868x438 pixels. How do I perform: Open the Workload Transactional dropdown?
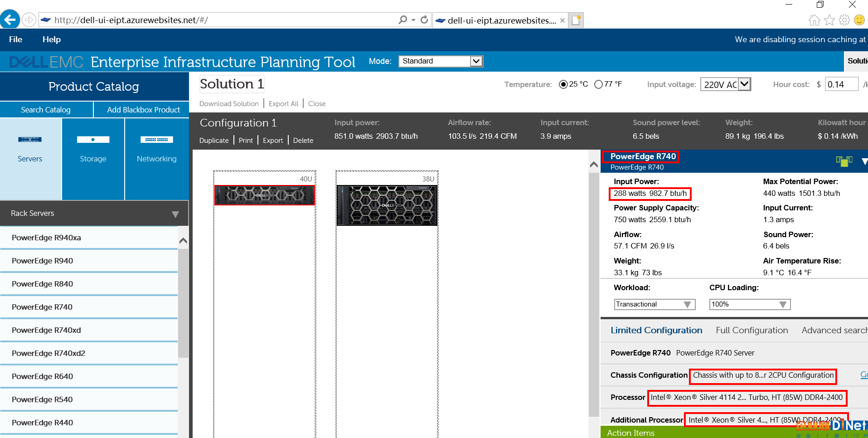[655, 304]
